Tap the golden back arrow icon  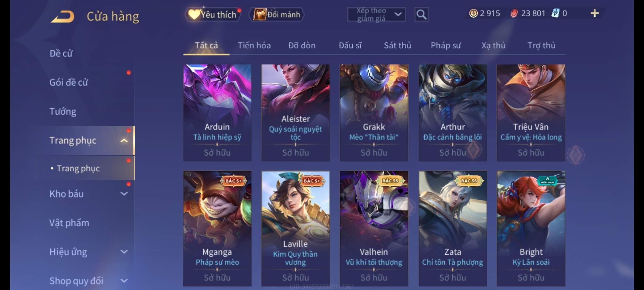click(63, 17)
